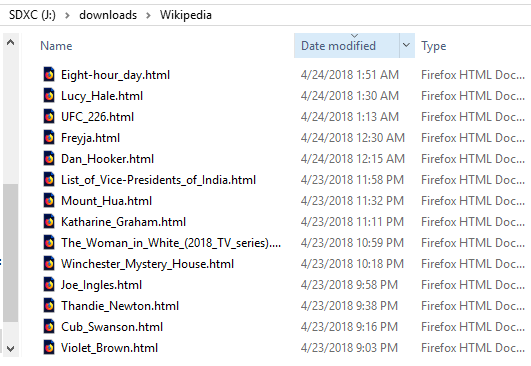The height and width of the screenshot is (366, 531).
Task: Select file name The_Woman_in_White_(2018_TV_series)
Action: pyautogui.click(x=171, y=243)
